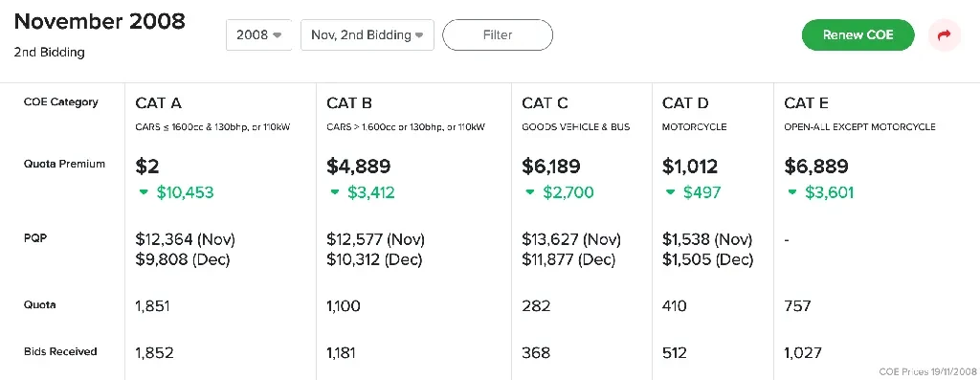Expand the Nov, 2nd Bidding dropdown

pyautogui.click(x=367, y=35)
